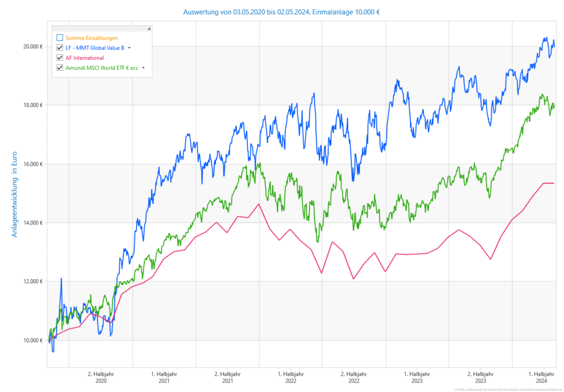Click the 14.000 € y-axis label
Viewport: 564px width, 392px height.
pyautogui.click(x=33, y=223)
